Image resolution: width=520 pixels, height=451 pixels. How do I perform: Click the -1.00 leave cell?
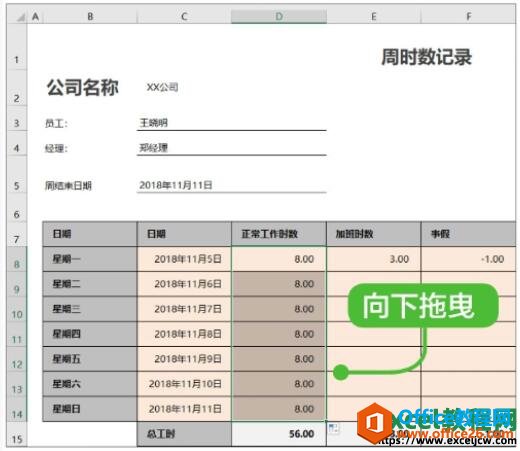pos(468,259)
